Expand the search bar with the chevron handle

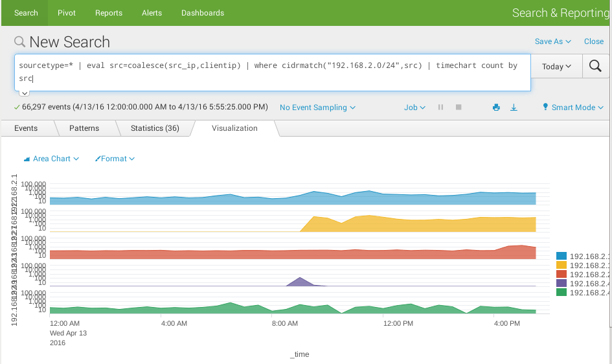point(25,93)
